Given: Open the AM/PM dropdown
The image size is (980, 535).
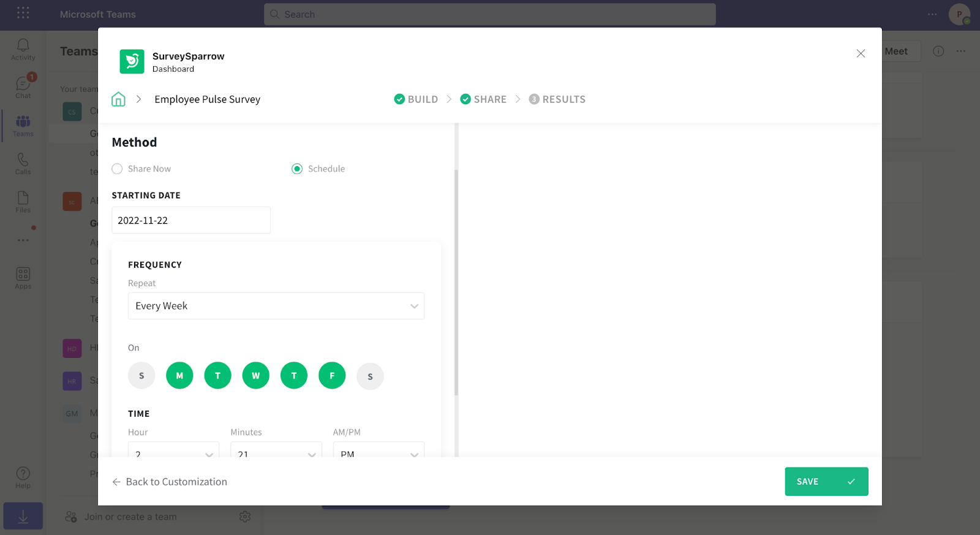Looking at the screenshot, I should [x=379, y=450].
